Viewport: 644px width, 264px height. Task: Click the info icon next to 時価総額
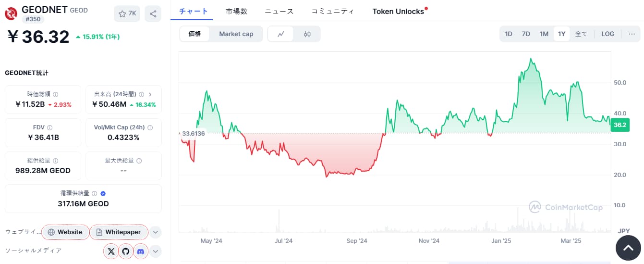point(56,95)
